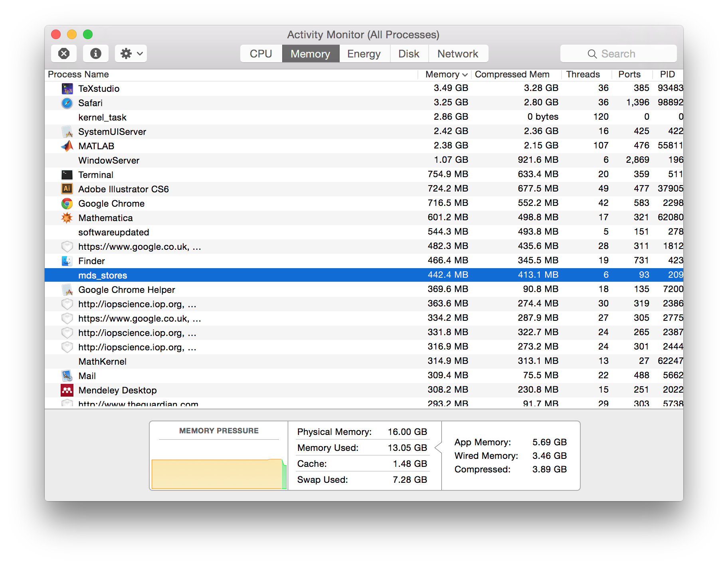Screen dimensions: 728x565
Task: Open the process Inspect info button
Action: click(96, 53)
